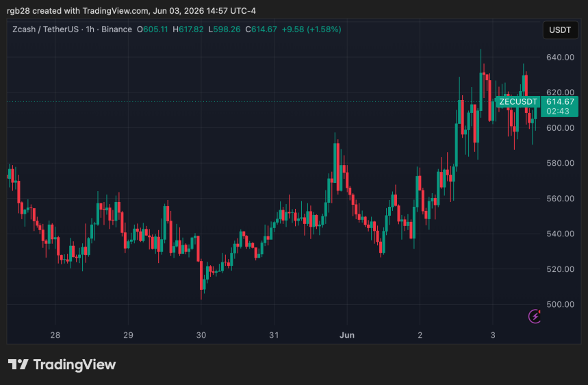Click the 600.00 price axis label
This screenshot has width=588, height=385.
pyautogui.click(x=560, y=128)
